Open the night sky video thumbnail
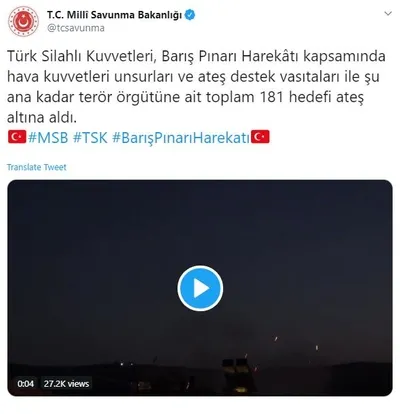 pyautogui.click(x=200, y=288)
